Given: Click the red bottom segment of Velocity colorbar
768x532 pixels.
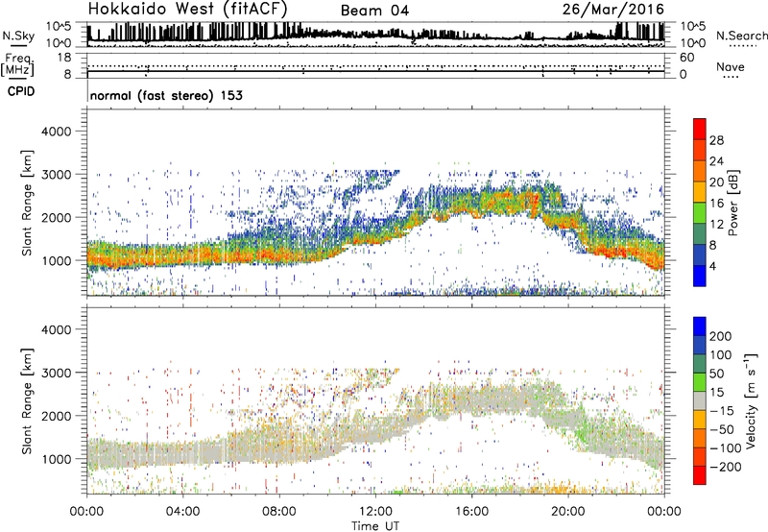Looking at the screenshot, I should [x=700, y=475].
